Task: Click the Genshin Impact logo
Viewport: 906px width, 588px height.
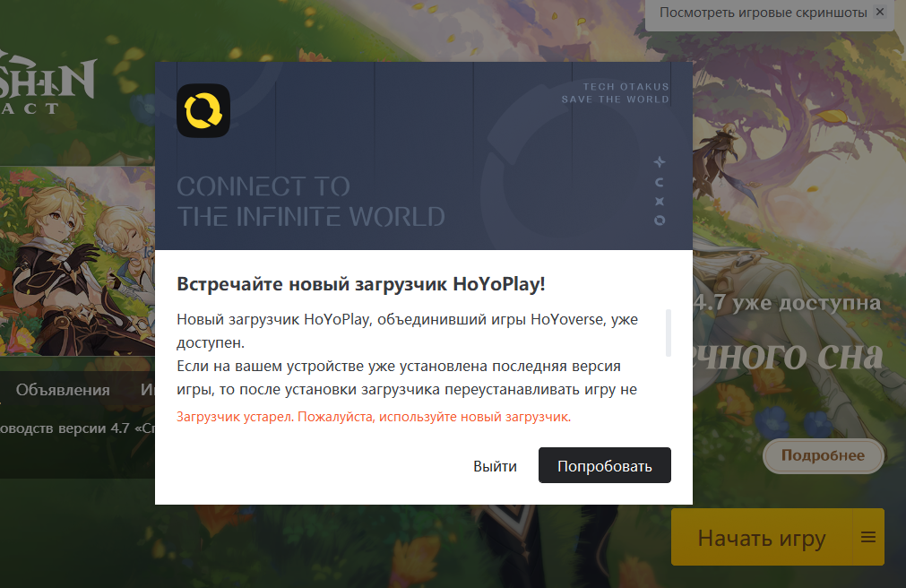Action: point(47,84)
